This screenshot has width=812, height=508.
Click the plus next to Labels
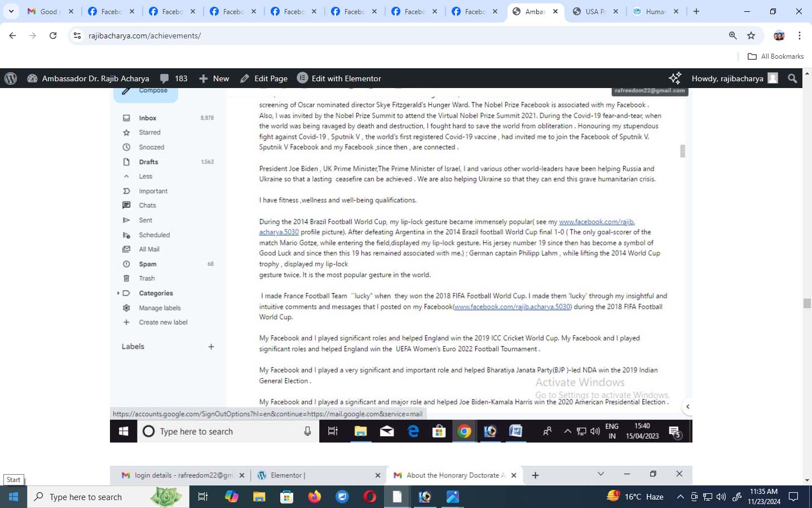click(x=211, y=347)
